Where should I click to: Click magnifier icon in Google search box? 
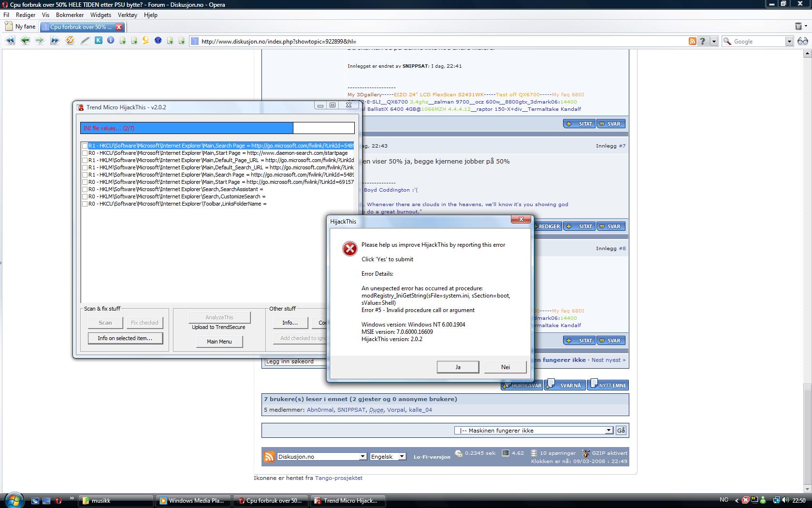[727, 42]
